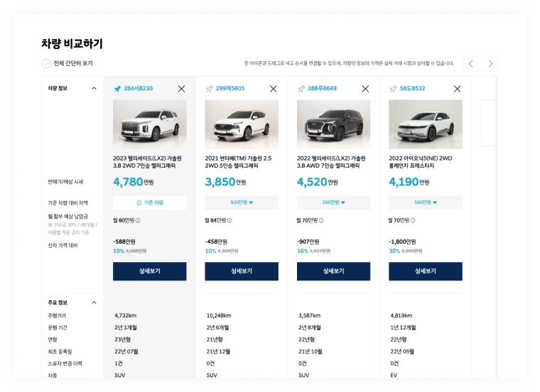Remove car 58도8532 from comparison

click(458, 89)
